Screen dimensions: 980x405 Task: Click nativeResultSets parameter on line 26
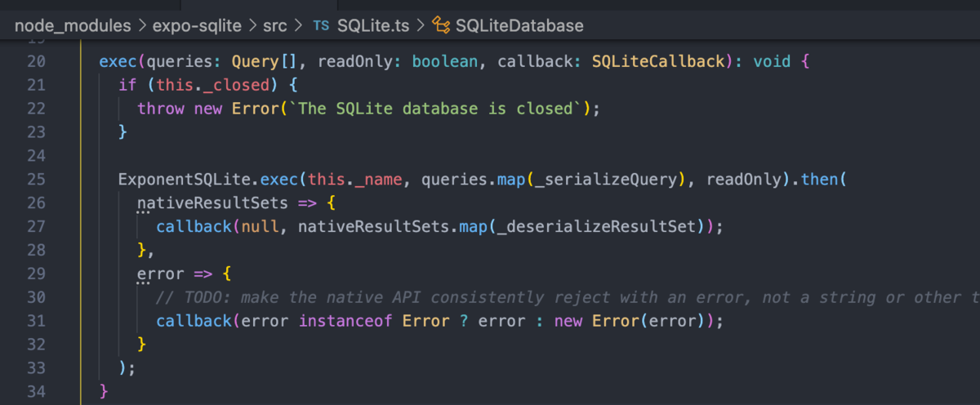coord(213,203)
